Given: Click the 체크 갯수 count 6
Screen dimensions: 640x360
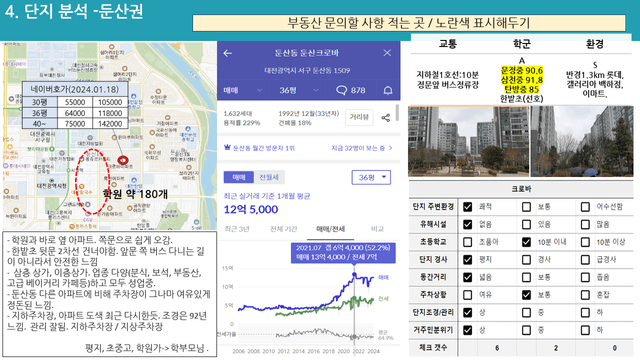Looking at the screenshot, I should click(497, 348).
